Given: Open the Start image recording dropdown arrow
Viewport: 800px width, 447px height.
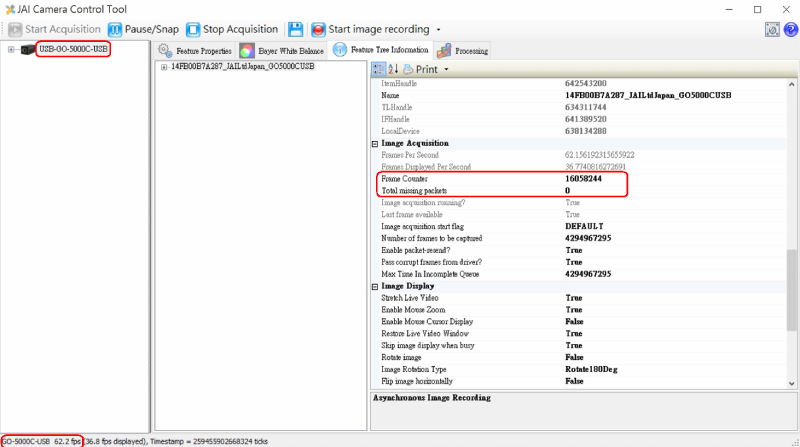Looking at the screenshot, I should click(439, 30).
